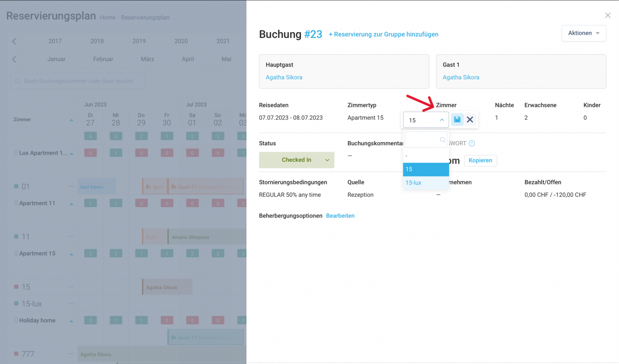Screen dimensions: 619x364
Task: Select month März in the timeline
Action: click(x=147, y=59)
